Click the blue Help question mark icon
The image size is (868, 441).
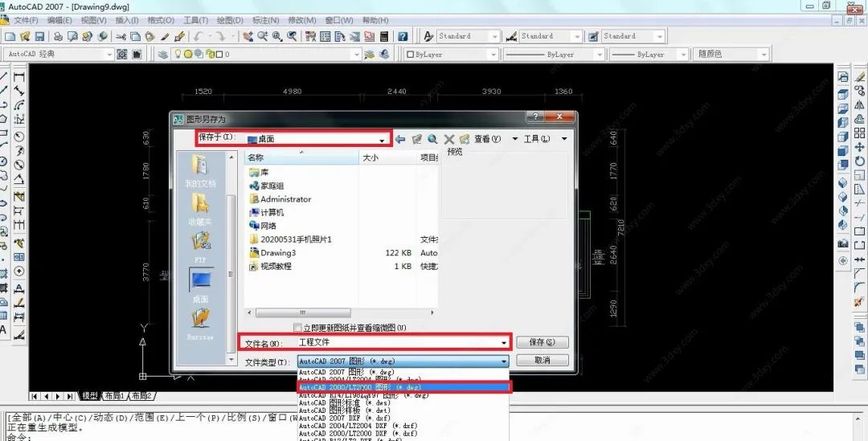[403, 36]
